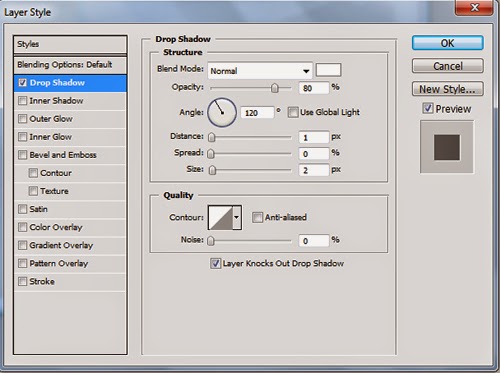Click the Angle dial control
This screenshot has height=373, width=500.
(222, 112)
